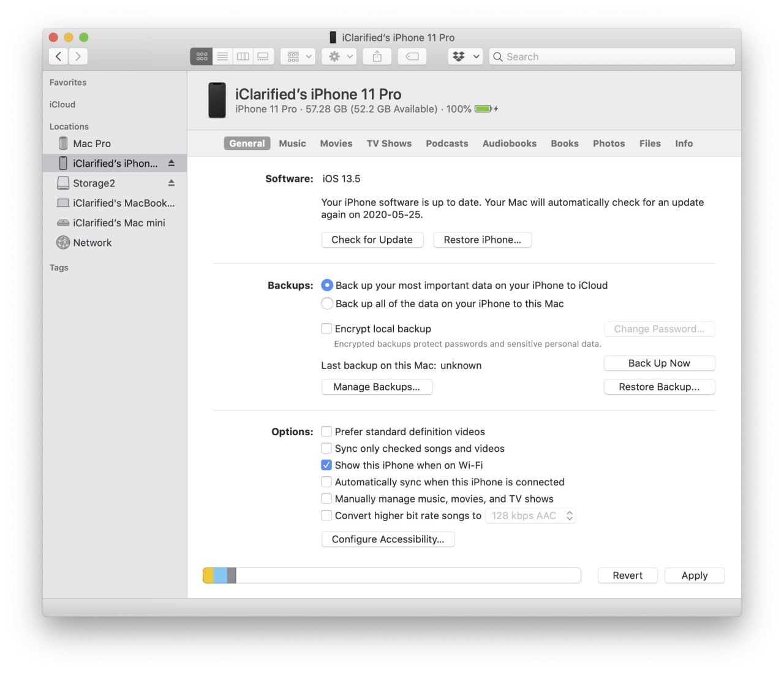Switch Finder to icon view

tap(202, 56)
